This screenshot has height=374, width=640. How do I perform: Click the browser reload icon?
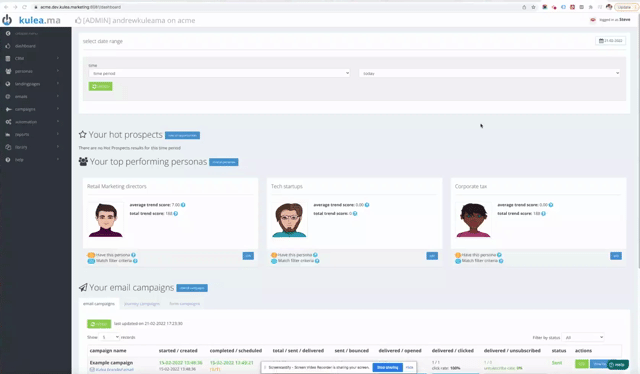(x=24, y=7)
